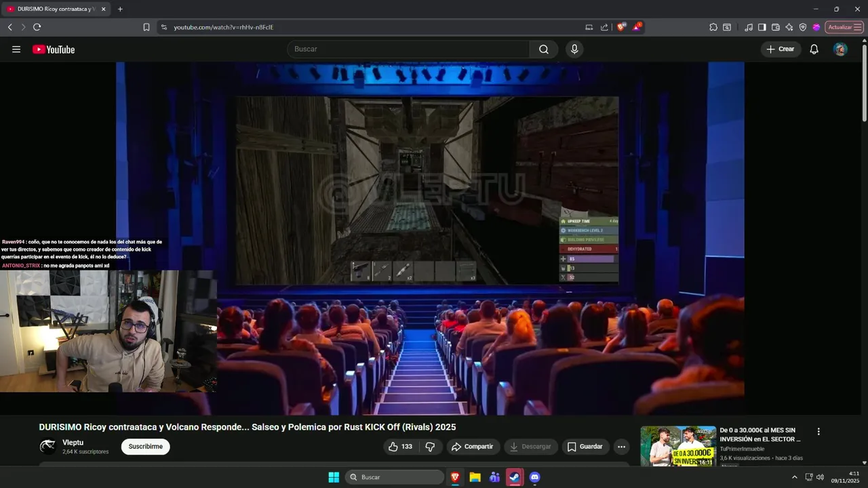
Task: Open YouTube notifications bell
Action: pyautogui.click(x=814, y=49)
